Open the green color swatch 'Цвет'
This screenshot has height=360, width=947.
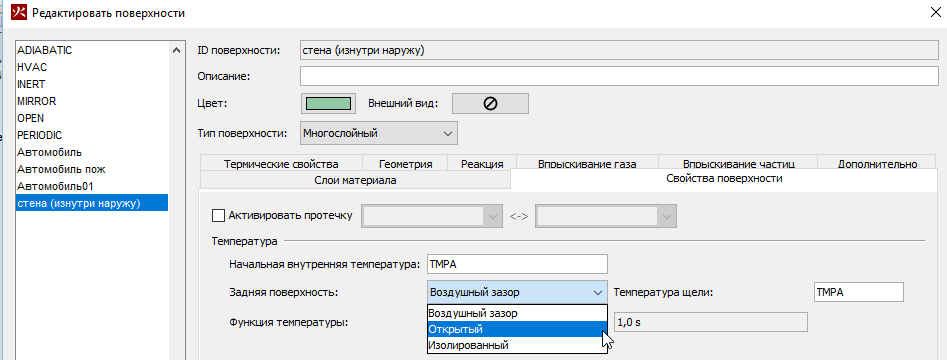[x=329, y=103]
